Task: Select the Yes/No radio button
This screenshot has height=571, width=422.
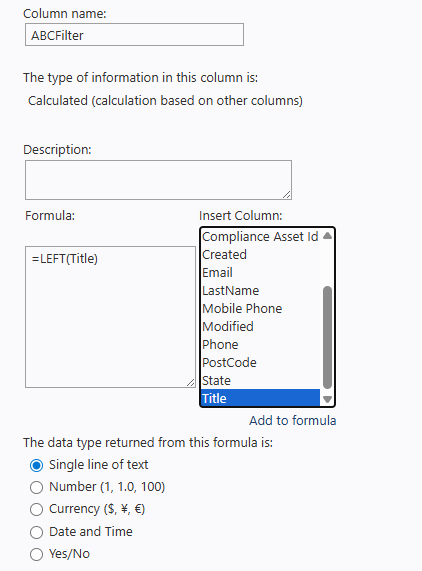Action: (x=36, y=554)
